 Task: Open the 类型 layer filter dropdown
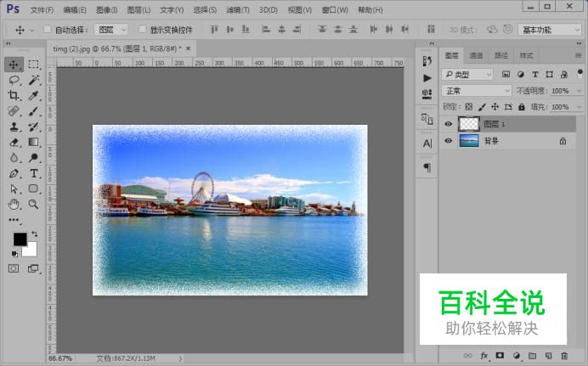tap(467, 75)
